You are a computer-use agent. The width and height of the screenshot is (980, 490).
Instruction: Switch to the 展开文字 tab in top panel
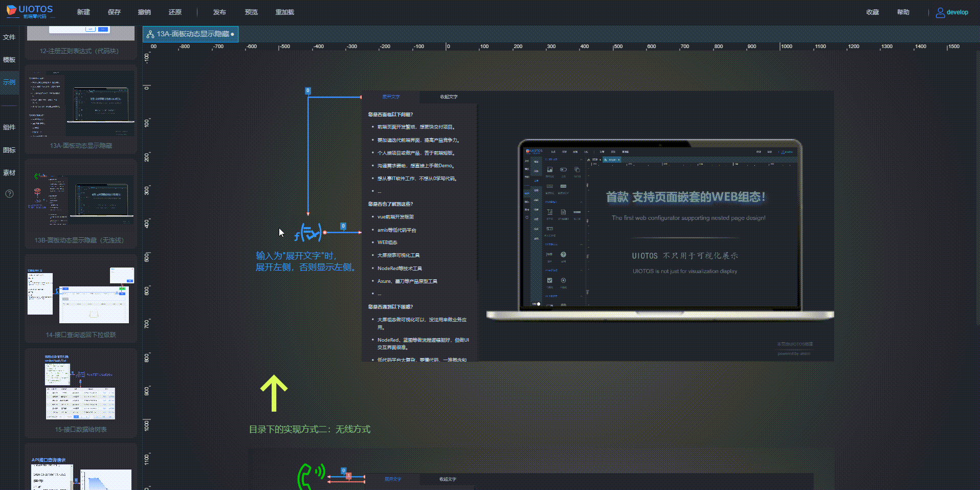click(x=391, y=97)
